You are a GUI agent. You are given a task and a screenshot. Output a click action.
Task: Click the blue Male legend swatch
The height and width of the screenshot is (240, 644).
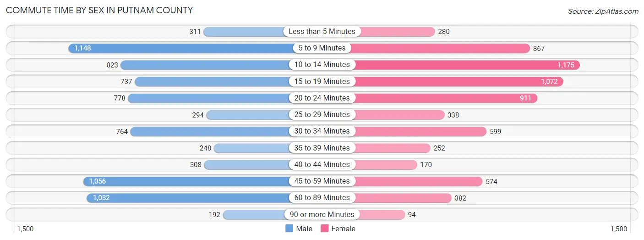(x=289, y=229)
